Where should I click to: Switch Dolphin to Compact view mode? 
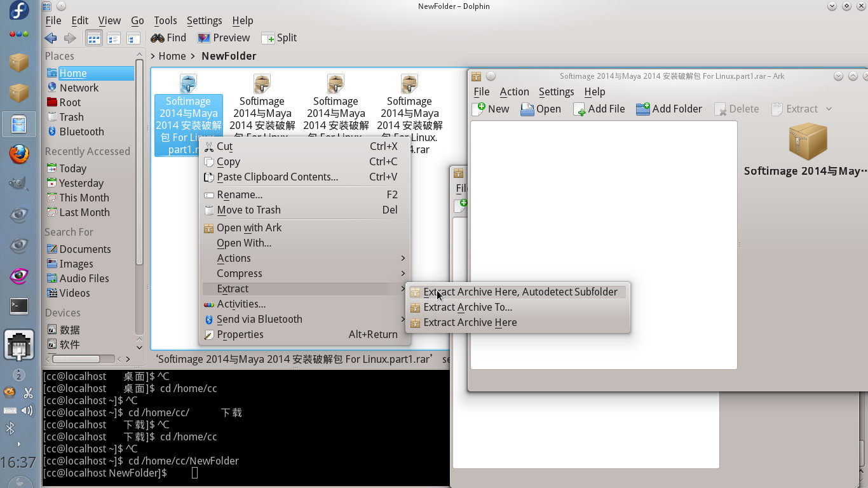[x=114, y=38]
